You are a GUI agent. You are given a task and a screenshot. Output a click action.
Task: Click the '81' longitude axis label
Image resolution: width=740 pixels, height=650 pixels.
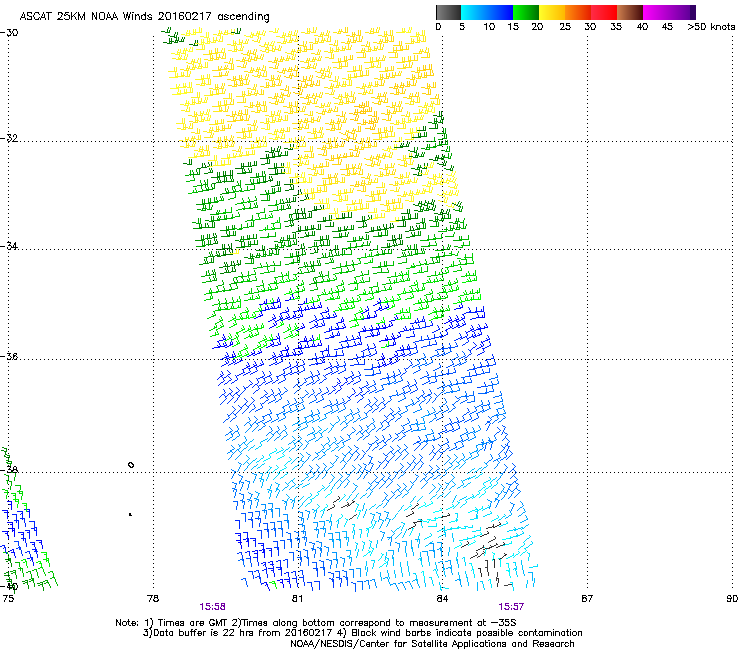(x=297, y=599)
